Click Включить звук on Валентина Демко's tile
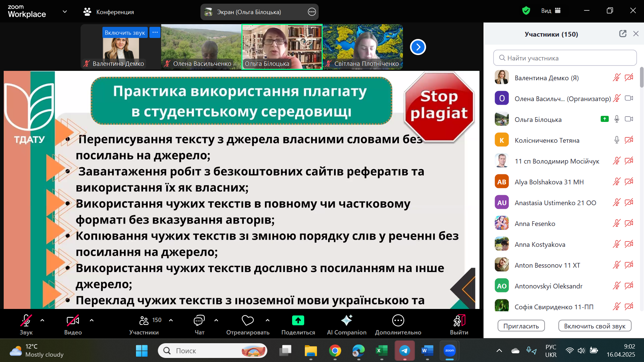Image resolution: width=644 pixels, height=362 pixels. (125, 33)
